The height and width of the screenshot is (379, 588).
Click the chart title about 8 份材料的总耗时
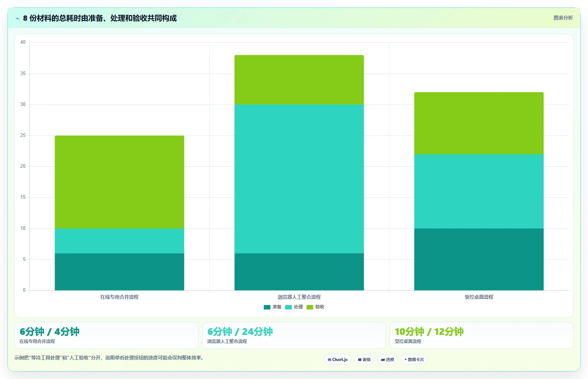coord(100,18)
